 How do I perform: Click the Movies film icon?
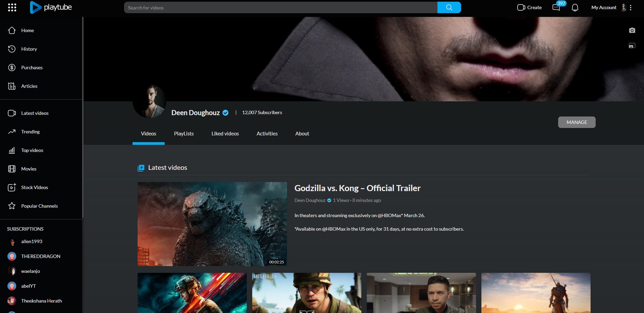click(x=12, y=169)
